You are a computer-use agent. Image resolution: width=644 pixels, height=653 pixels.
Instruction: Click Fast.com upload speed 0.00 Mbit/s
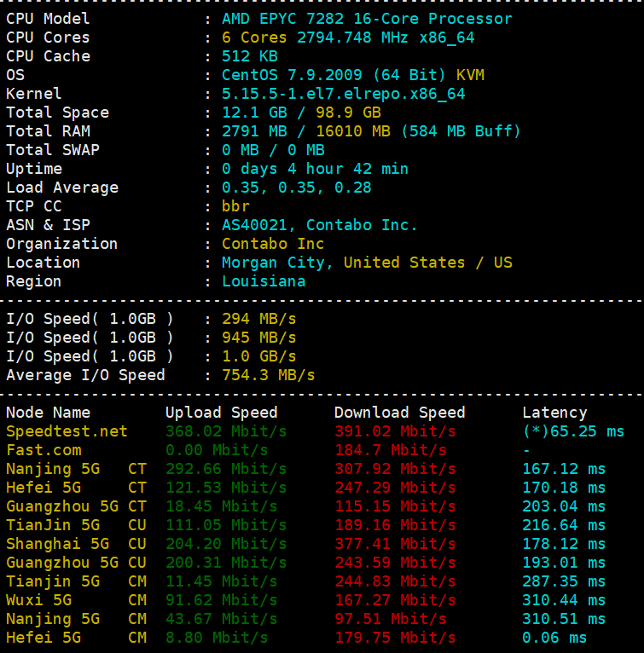coord(217,450)
